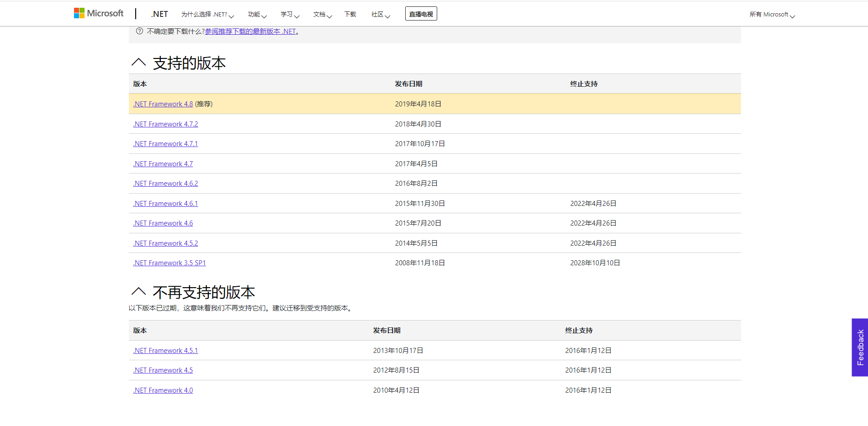Click the 2028年10月10日 end-of-support cell
This screenshot has height=426, width=868.
595,263
